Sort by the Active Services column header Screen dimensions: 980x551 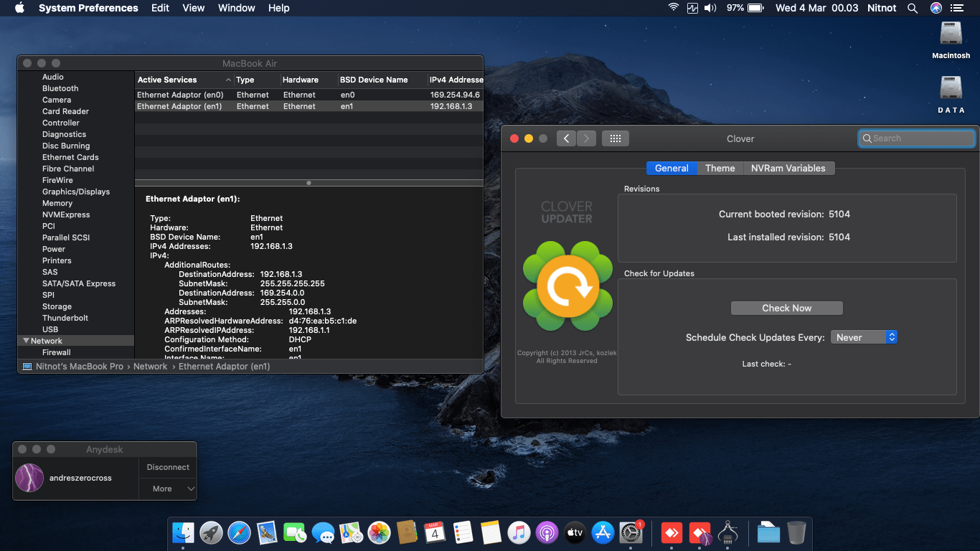(184, 80)
